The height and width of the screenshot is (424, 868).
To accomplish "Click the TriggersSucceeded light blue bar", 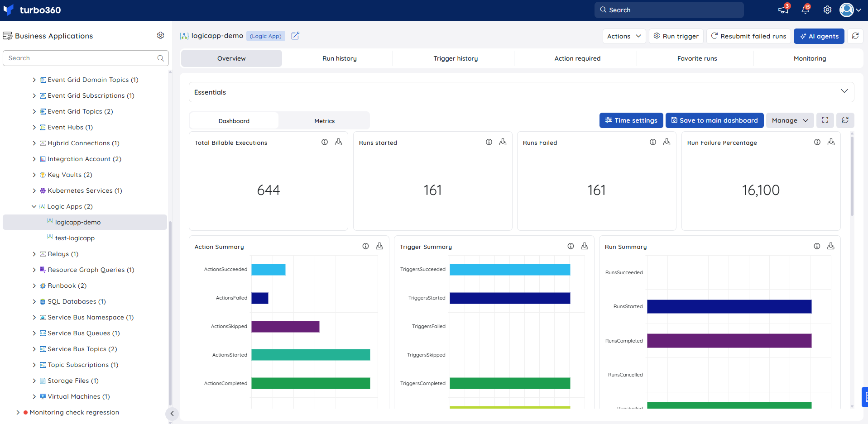I will click(510, 270).
